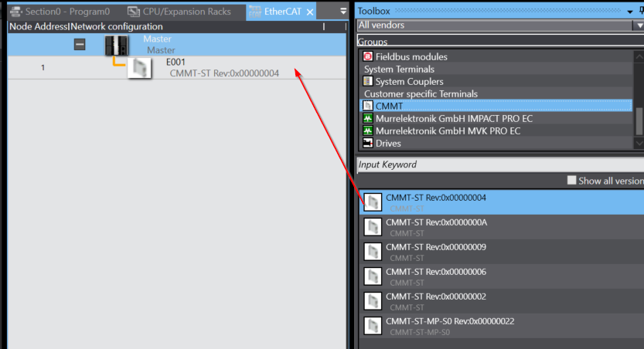Collapse the Master node with minus button
The height and width of the screenshot is (349, 644).
pos(80,44)
